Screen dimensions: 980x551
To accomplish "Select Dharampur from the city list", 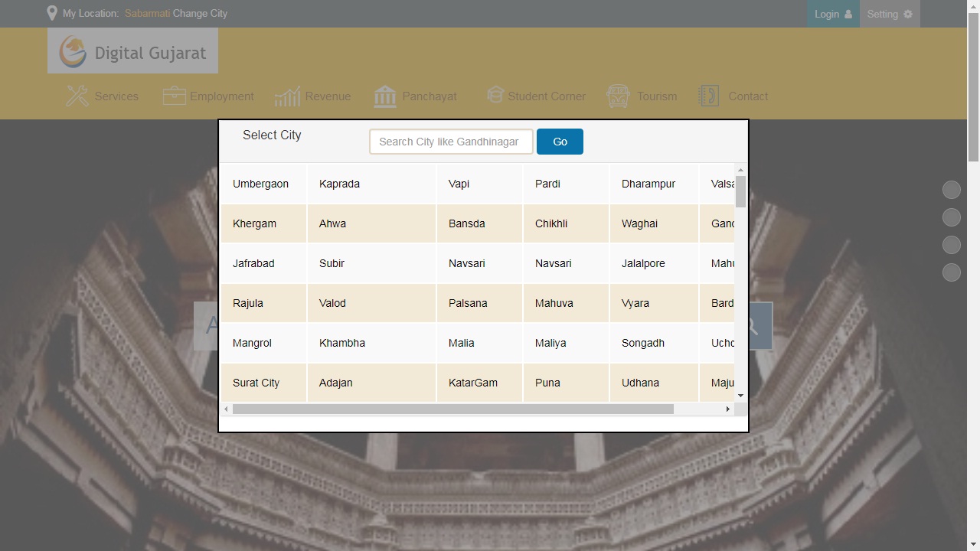I will [x=648, y=184].
